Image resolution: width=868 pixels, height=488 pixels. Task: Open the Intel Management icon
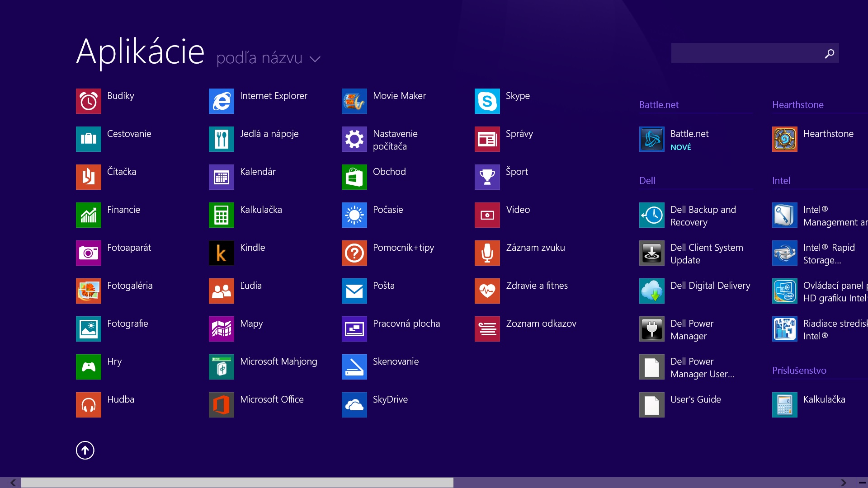tap(785, 215)
